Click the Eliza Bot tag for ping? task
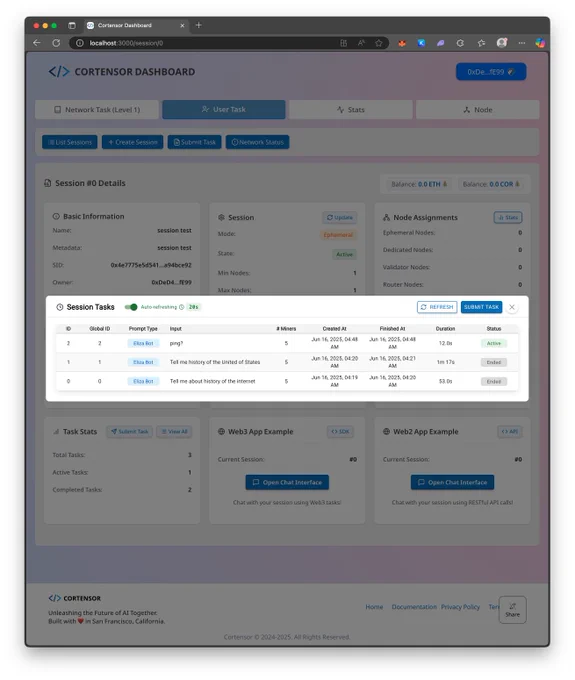Image resolution: width=575 pixels, height=680 pixels. 143,343
